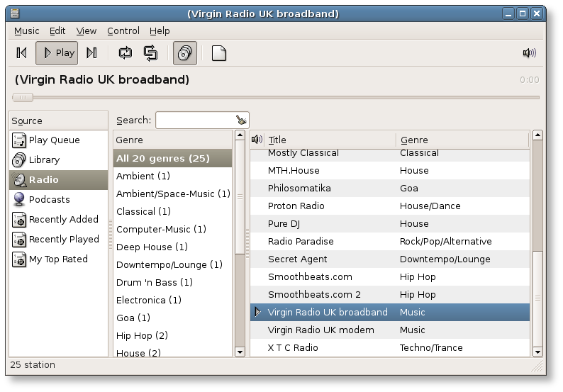Viewport: 563px width, 392px height.
Task: Open My Top Rated playlist
Action: tap(57, 259)
